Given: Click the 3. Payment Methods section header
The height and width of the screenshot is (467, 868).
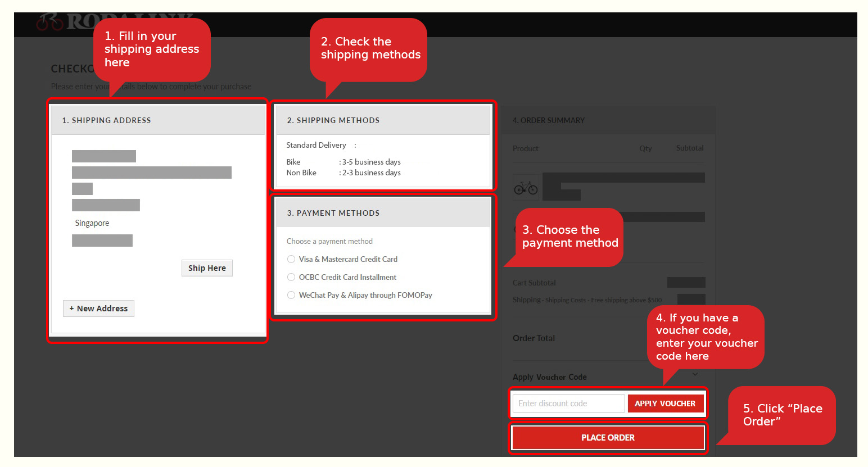Looking at the screenshot, I should point(383,213).
